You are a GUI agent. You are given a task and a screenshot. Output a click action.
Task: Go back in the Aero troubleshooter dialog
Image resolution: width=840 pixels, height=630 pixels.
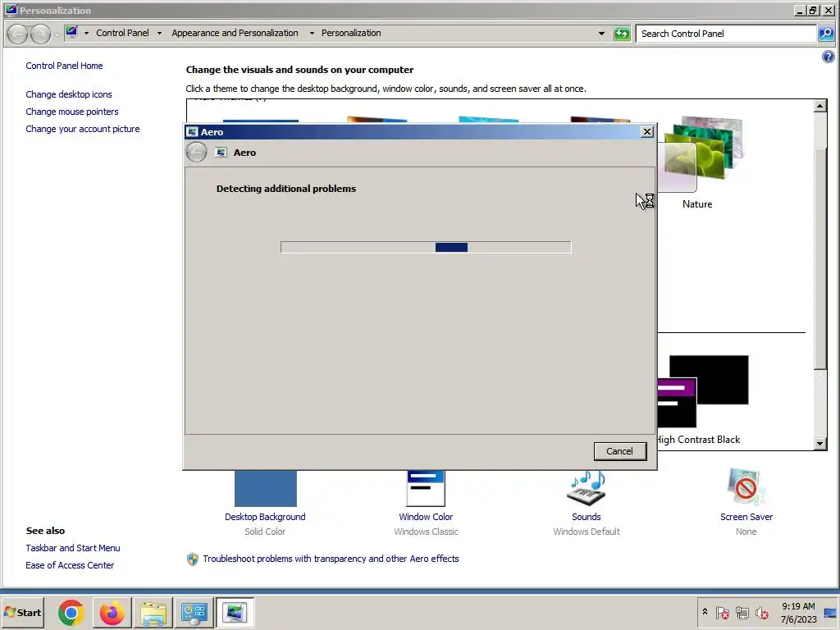pyautogui.click(x=197, y=153)
